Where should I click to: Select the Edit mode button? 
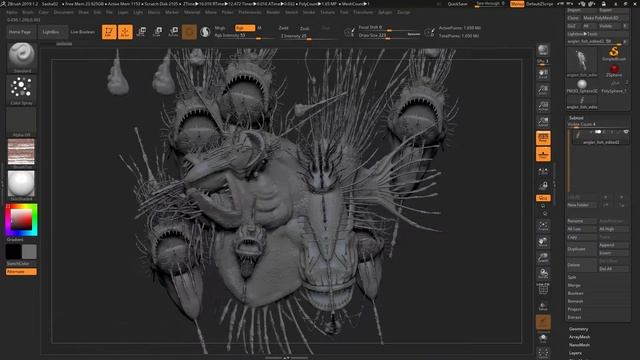(x=109, y=32)
